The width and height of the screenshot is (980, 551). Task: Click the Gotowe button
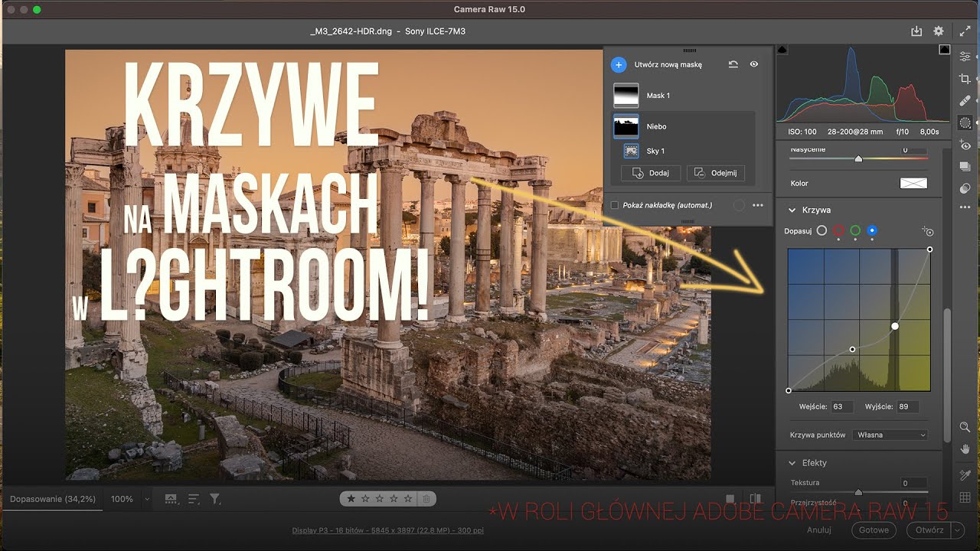pyautogui.click(x=874, y=530)
